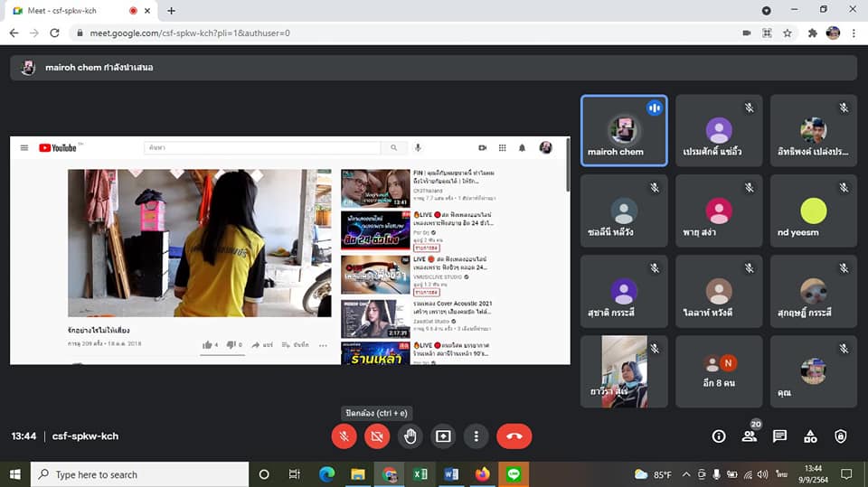
Task: Open host controls shield icon
Action: click(x=840, y=436)
